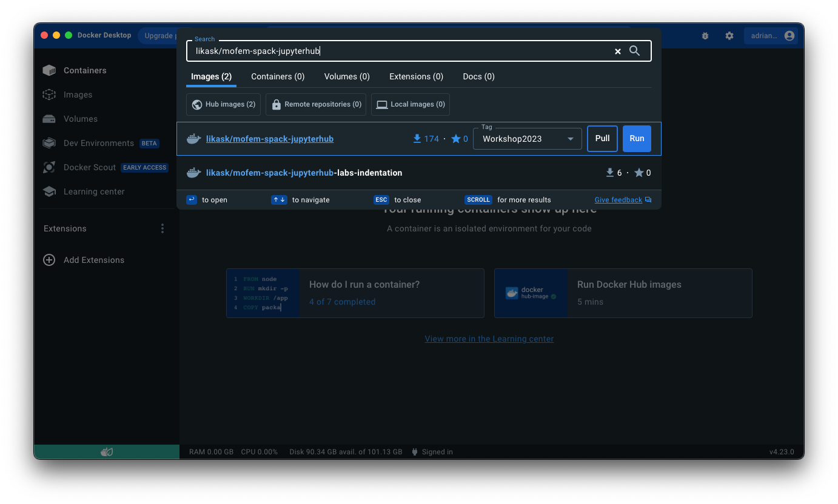The height and width of the screenshot is (504, 838).
Task: Open the Workshop2023 tag dropdown
Action: click(528, 139)
